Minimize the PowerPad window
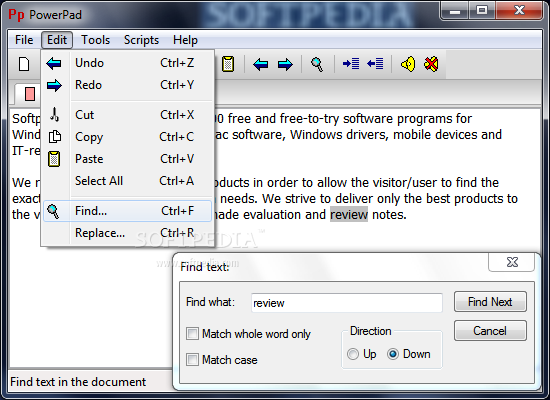The image size is (550, 400). pyautogui.click(x=455, y=11)
